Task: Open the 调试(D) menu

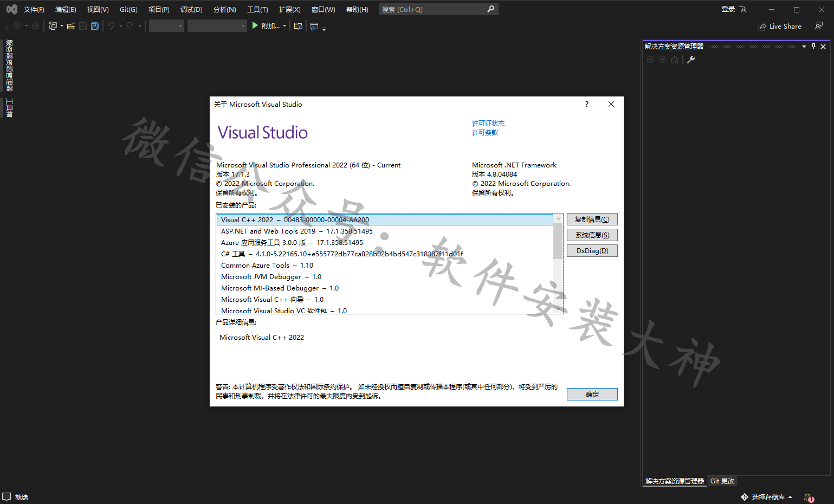Action: [191, 10]
